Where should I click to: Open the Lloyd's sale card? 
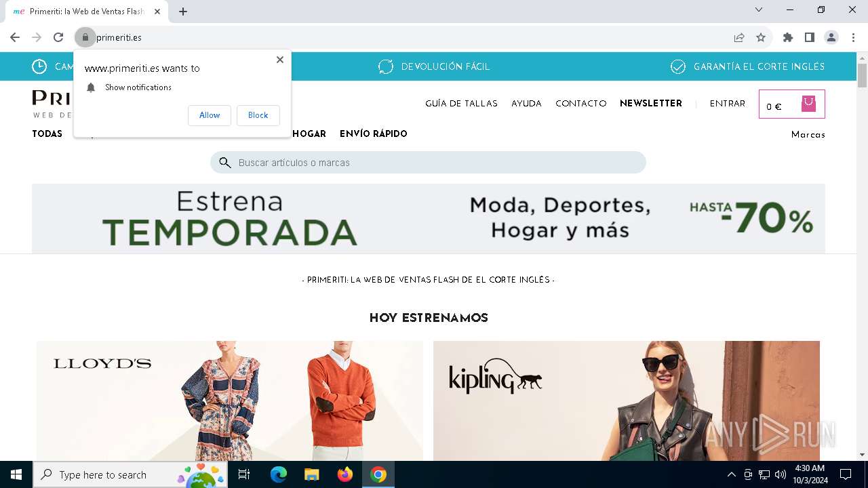coord(230,401)
